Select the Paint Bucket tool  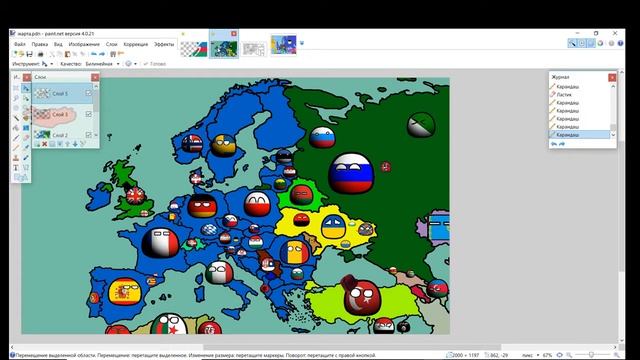[x=16, y=128]
